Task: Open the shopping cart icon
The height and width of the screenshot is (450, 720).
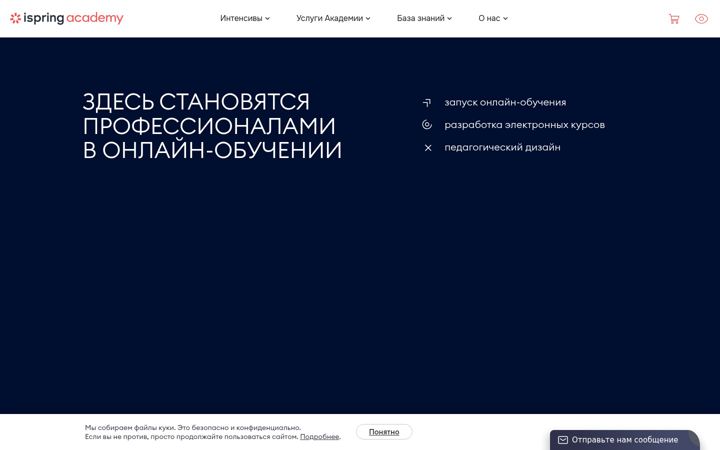Action: 674,19
